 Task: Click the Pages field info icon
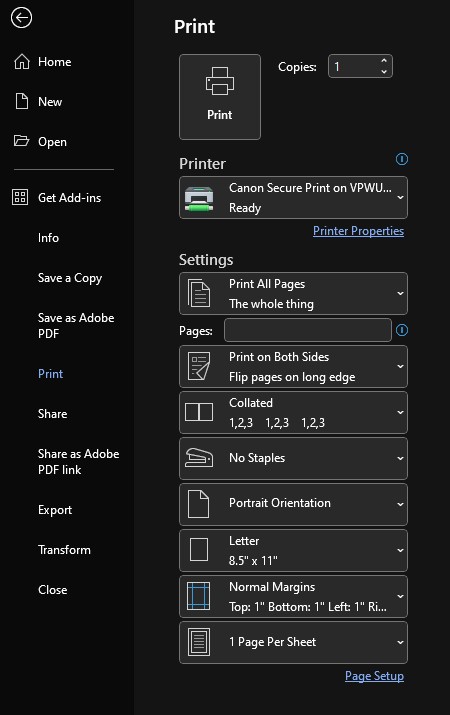point(402,330)
